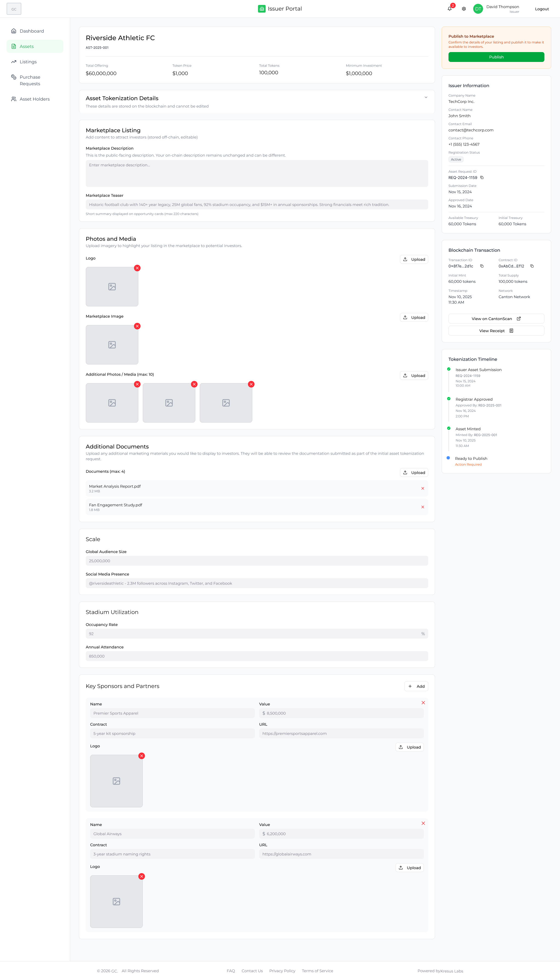
Task: Open the Listings menu in sidebar
Action: (28, 62)
